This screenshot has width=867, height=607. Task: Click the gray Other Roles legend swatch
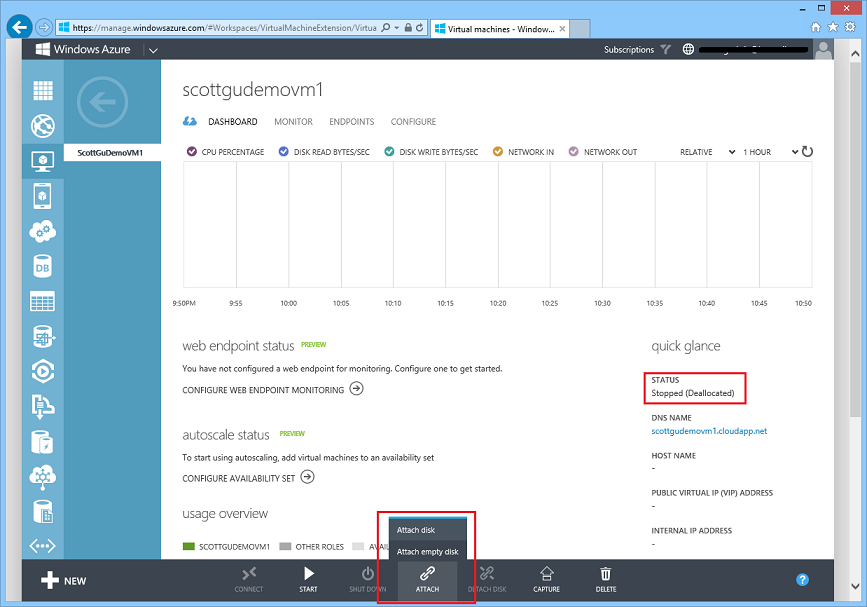tap(285, 546)
